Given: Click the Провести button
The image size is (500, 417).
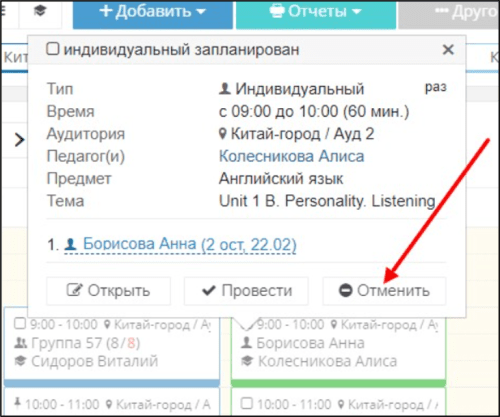Looking at the screenshot, I should pyautogui.click(x=246, y=291).
